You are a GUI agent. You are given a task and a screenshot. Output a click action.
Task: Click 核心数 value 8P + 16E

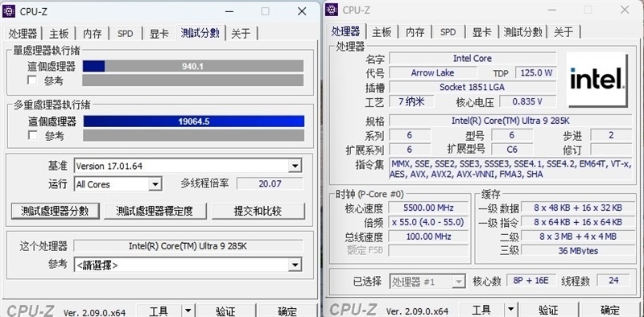(530, 281)
